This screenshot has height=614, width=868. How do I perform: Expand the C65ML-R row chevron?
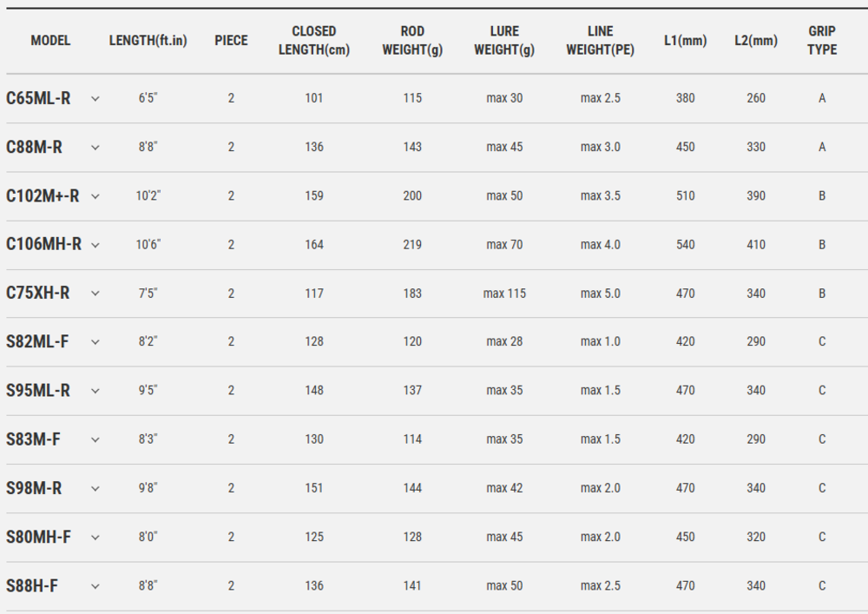[95, 99]
